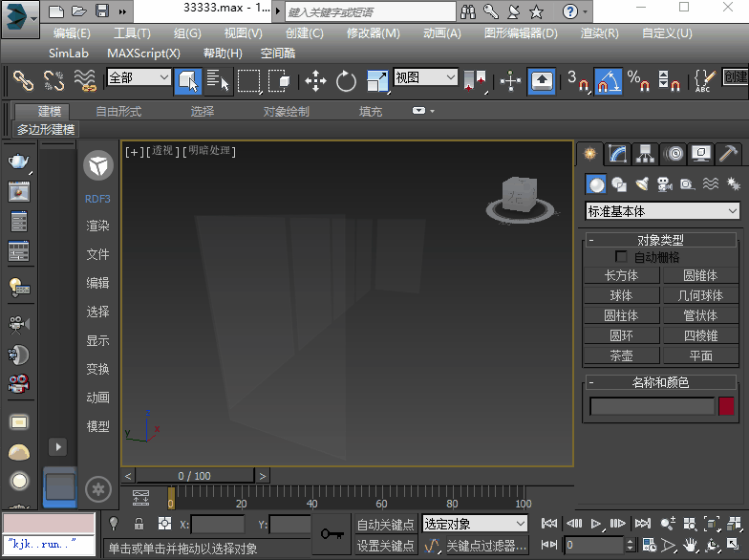Toggle the Angle Snap tool
Viewport: 749px width, 560px height.
pos(608,81)
